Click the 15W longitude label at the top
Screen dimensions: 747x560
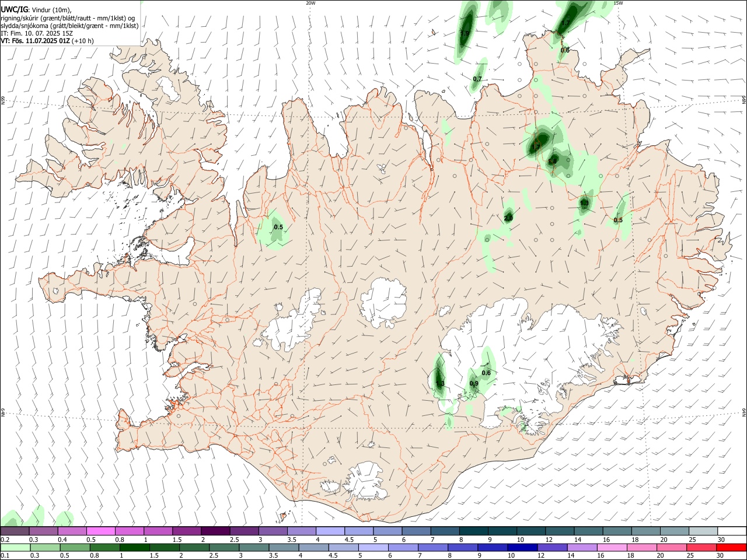tap(618, 3)
